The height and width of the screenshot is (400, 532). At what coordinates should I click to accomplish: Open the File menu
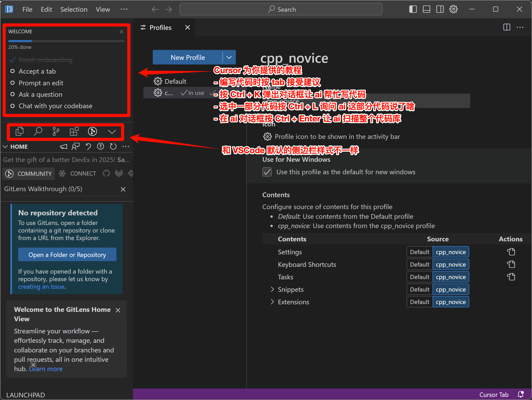click(27, 9)
